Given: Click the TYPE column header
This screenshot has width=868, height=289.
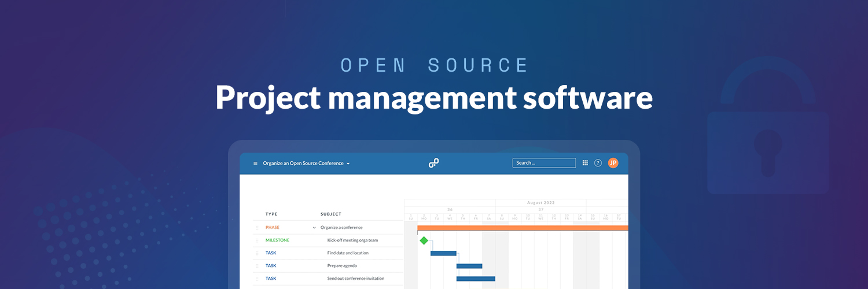Looking at the screenshot, I should (271, 214).
